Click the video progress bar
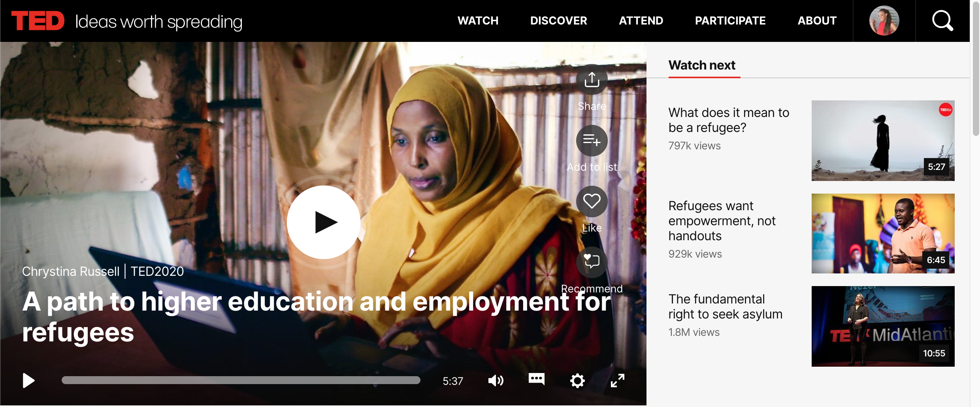Screen dimensions: 980x407 coord(241,381)
